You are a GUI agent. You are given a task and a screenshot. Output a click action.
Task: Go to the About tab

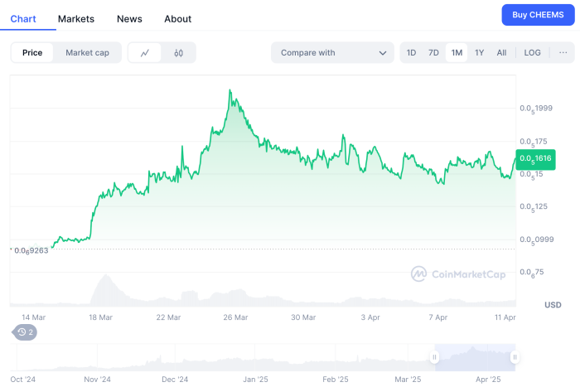177,18
